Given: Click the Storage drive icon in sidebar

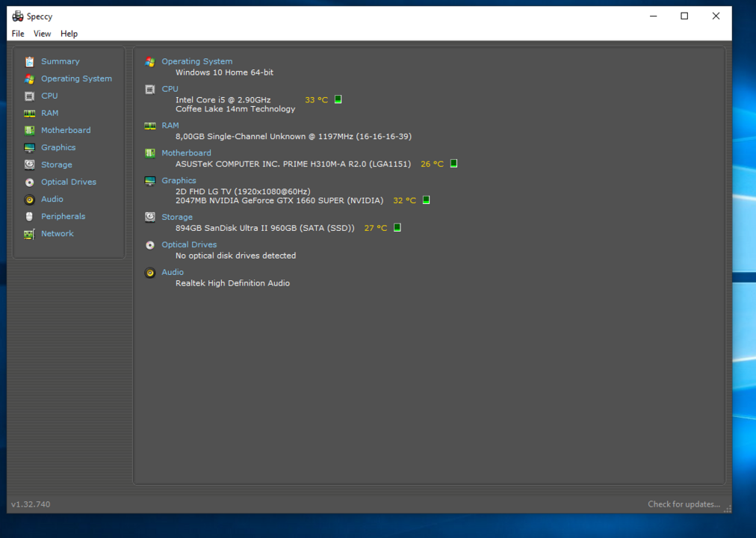Looking at the screenshot, I should tap(29, 165).
